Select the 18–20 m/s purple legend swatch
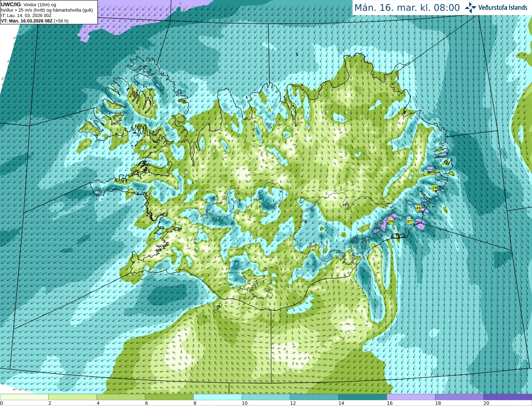Viewport: 532px width, 406px height. (459, 397)
